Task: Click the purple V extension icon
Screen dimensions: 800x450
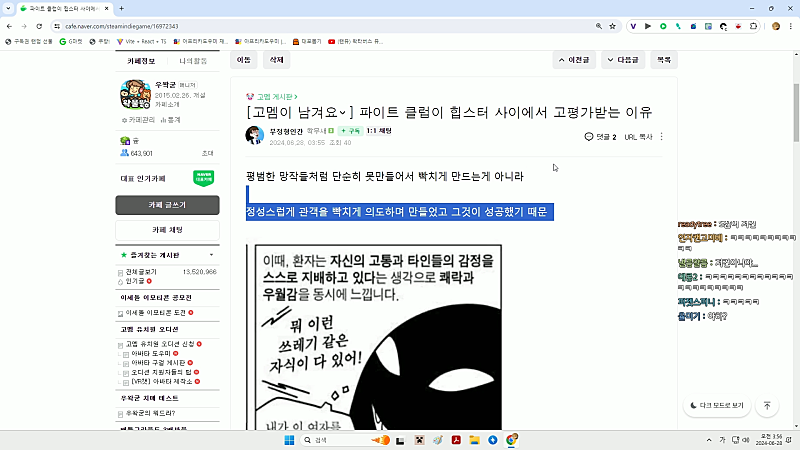Action: click(633, 26)
